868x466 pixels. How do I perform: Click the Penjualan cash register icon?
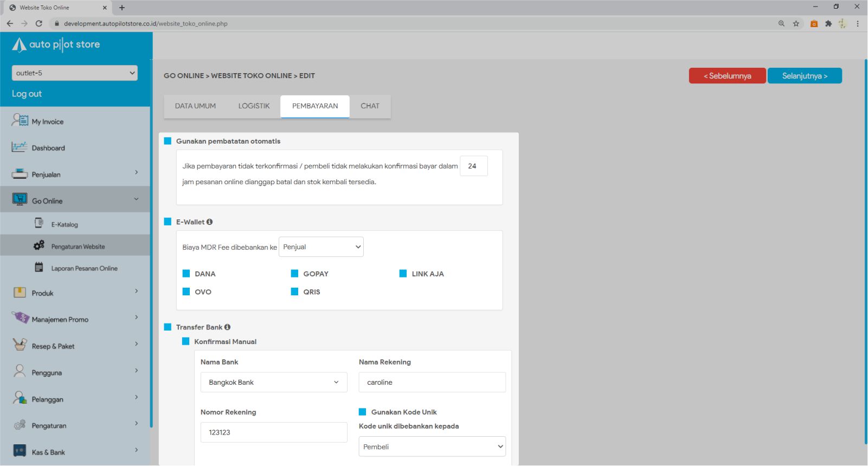click(20, 174)
